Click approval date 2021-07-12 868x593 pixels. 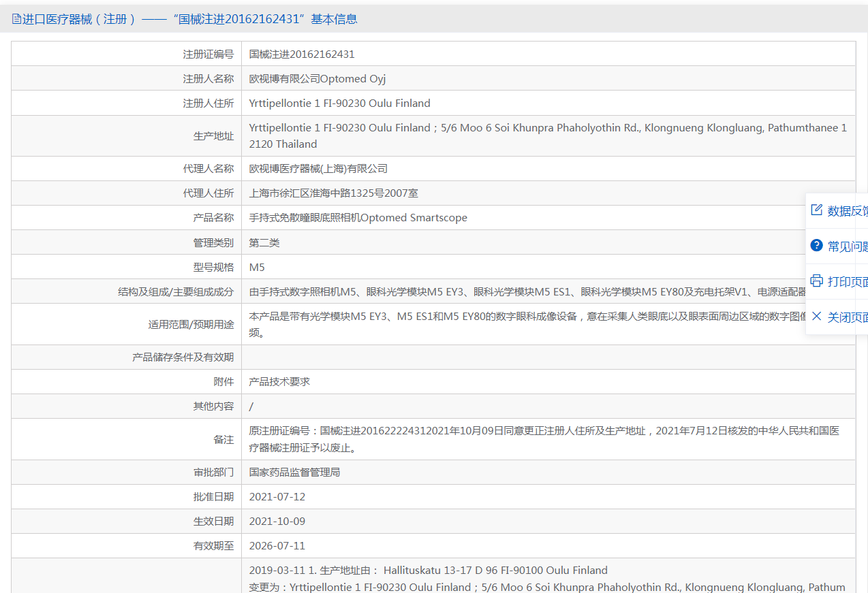[x=277, y=497]
